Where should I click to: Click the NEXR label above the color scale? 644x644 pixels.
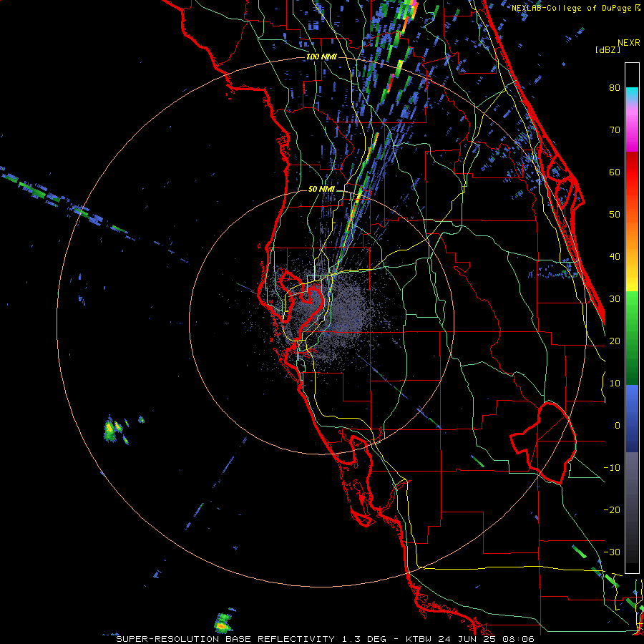coord(628,43)
